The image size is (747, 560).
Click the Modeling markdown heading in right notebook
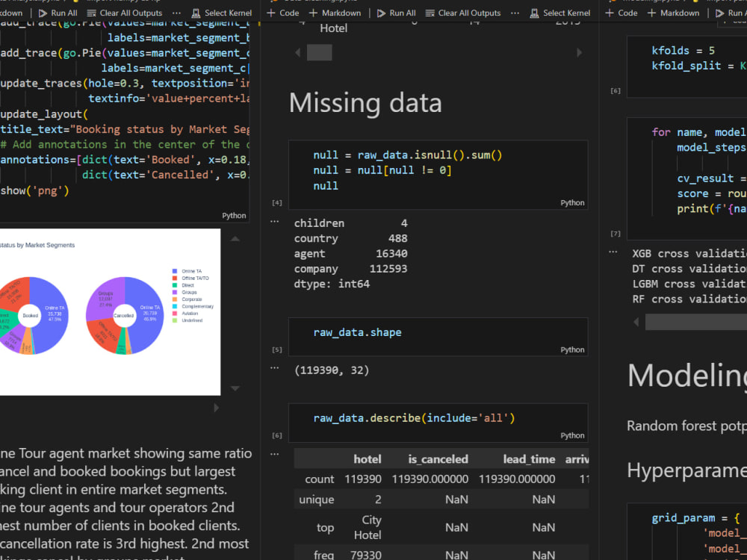687,376
